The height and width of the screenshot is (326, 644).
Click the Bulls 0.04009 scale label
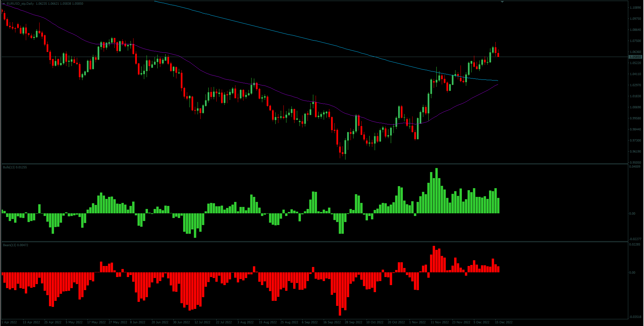[635, 167]
